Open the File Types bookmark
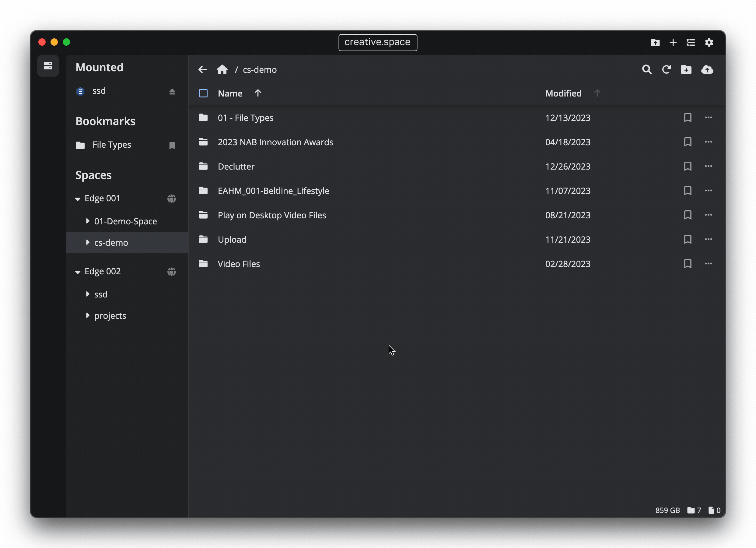 [112, 145]
